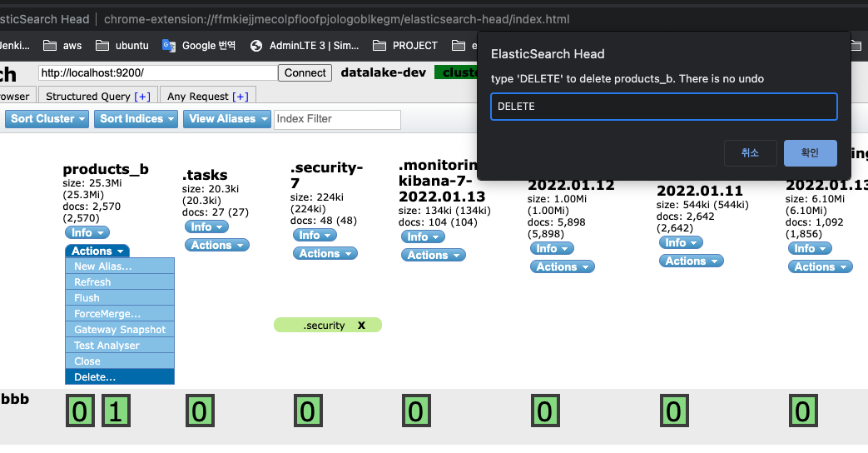Select shard 1 of products_b

116,411
